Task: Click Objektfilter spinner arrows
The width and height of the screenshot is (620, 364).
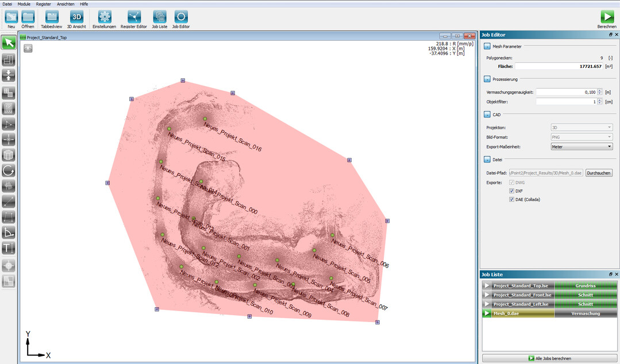Action: pos(600,102)
